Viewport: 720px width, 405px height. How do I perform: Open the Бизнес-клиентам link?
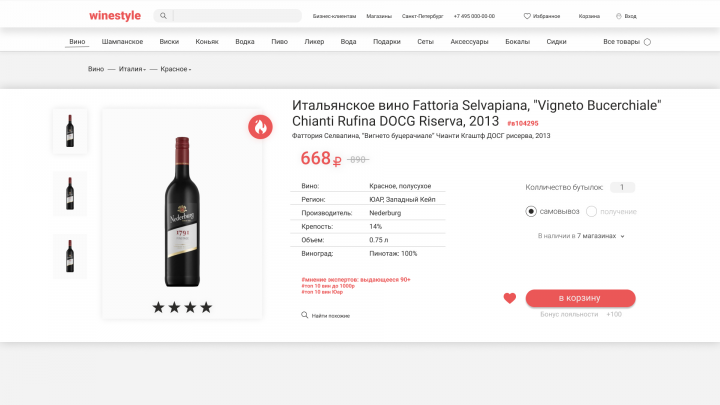tap(334, 16)
